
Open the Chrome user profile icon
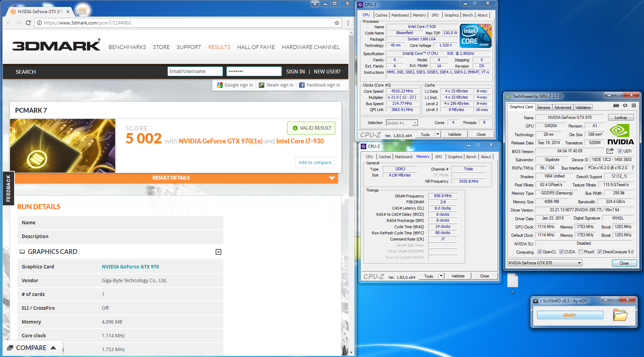click(x=315, y=3)
